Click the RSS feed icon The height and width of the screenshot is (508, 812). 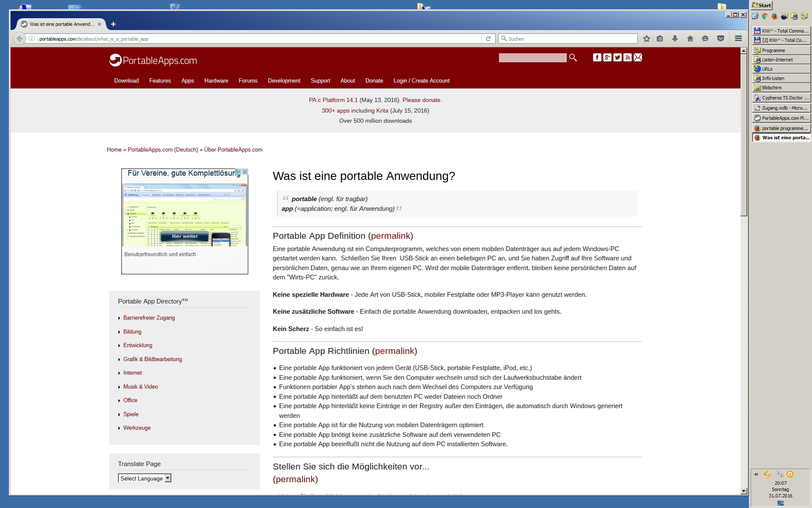click(628, 58)
